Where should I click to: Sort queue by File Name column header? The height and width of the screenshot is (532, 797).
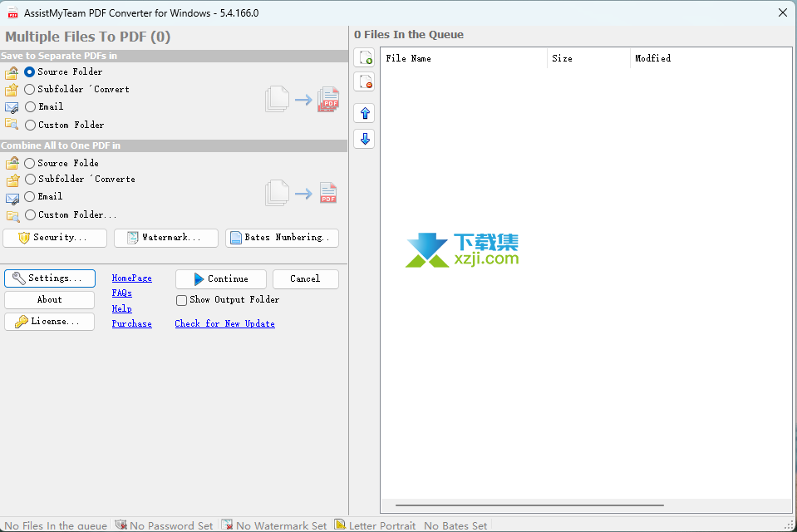pos(464,58)
